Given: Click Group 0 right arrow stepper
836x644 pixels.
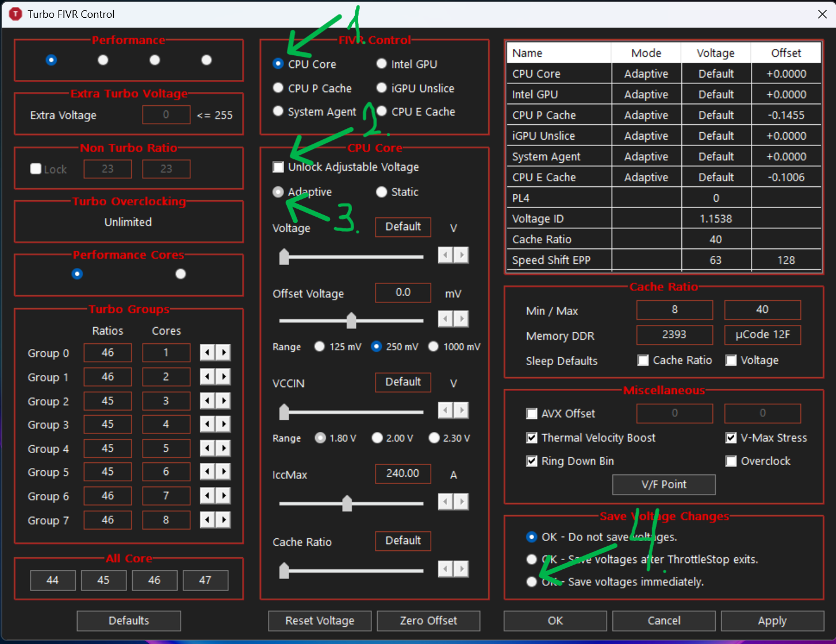Looking at the screenshot, I should (x=223, y=352).
